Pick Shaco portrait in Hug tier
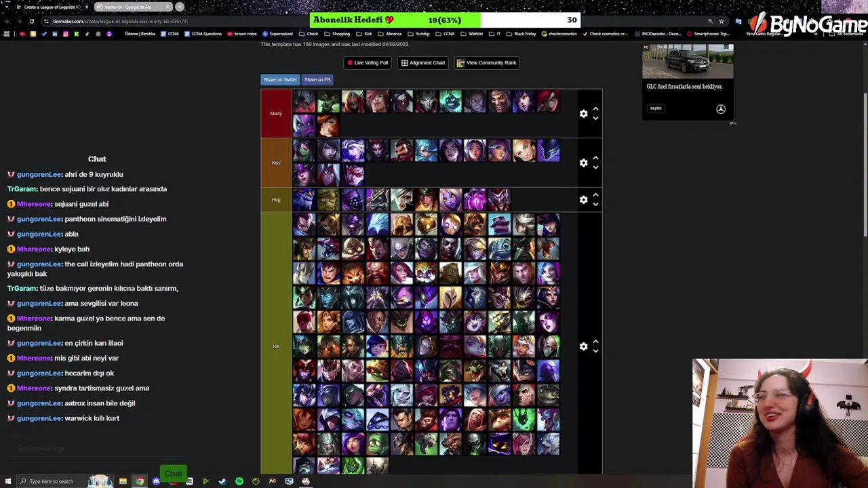Image resolution: width=868 pixels, height=488 pixels. pyautogui.click(x=499, y=200)
